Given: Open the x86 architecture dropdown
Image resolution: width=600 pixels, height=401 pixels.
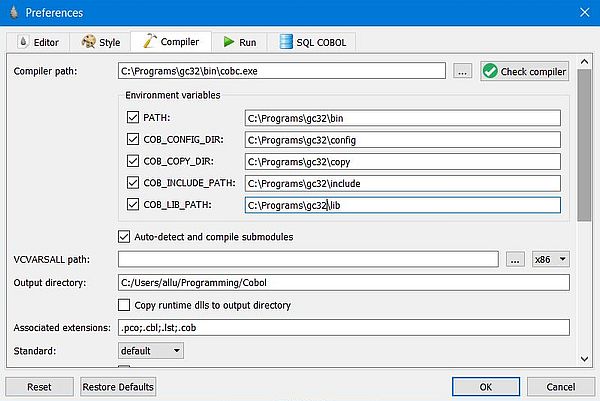Looking at the screenshot, I should (551, 259).
